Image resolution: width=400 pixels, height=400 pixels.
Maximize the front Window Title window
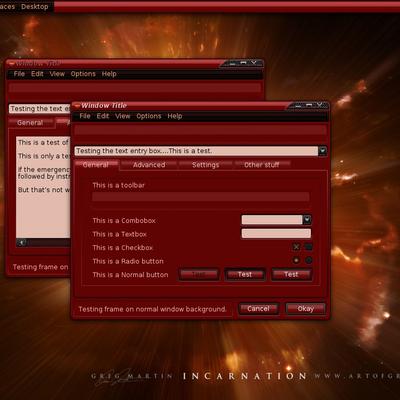click(309, 105)
